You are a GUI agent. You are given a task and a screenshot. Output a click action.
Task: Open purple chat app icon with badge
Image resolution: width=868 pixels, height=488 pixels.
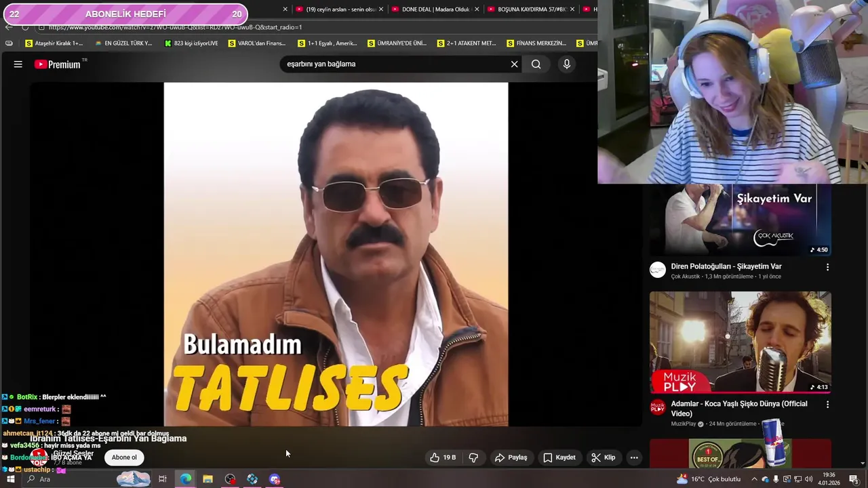coord(275,479)
